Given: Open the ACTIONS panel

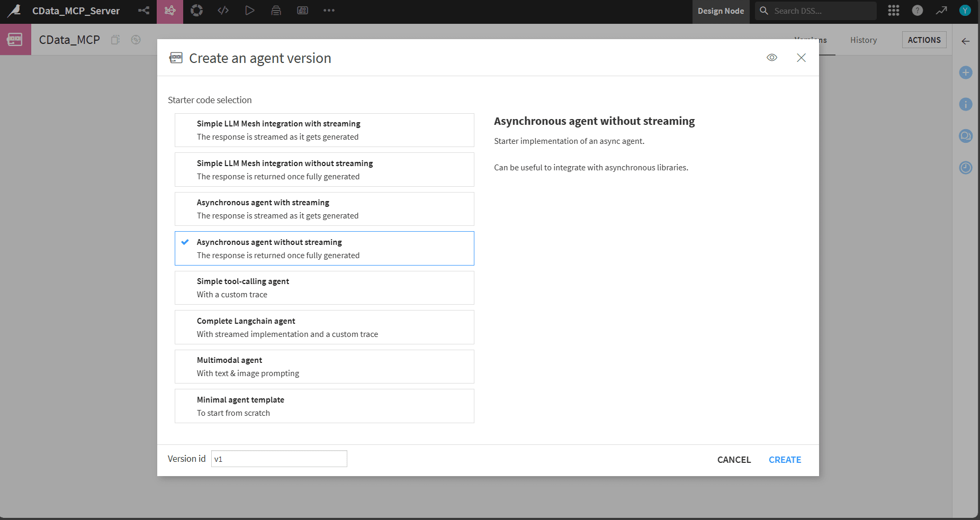Looking at the screenshot, I should [x=924, y=40].
